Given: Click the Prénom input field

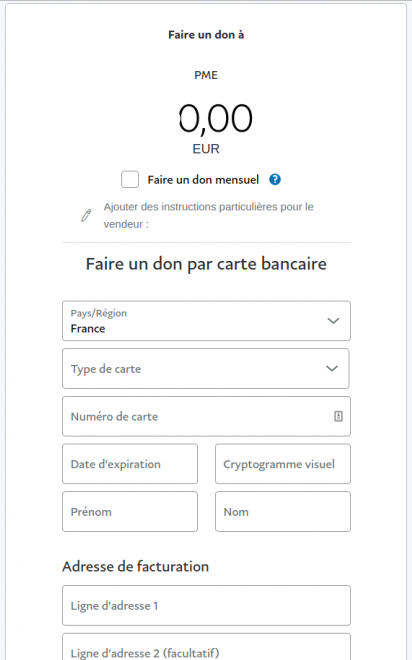Looking at the screenshot, I should tap(130, 511).
